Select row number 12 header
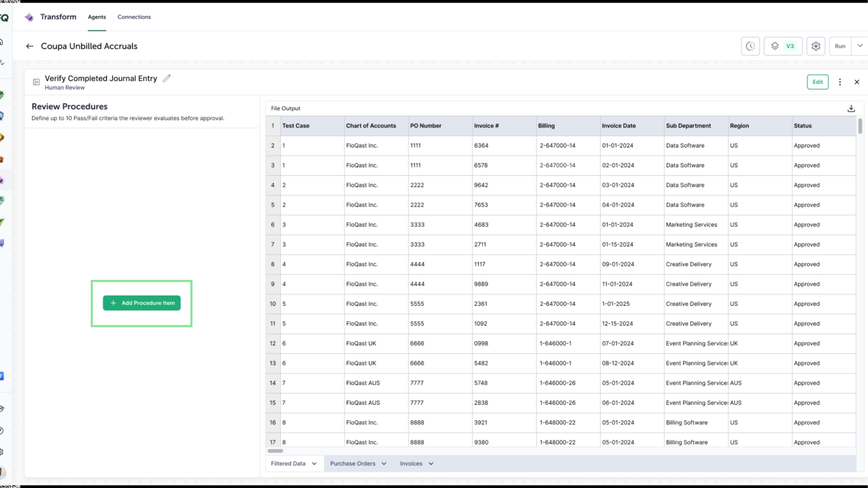The height and width of the screenshot is (488, 868). pyautogui.click(x=273, y=343)
